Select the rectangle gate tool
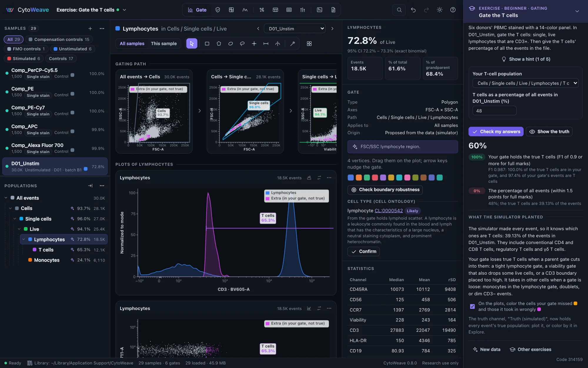The width and height of the screenshot is (588, 368). [207, 44]
